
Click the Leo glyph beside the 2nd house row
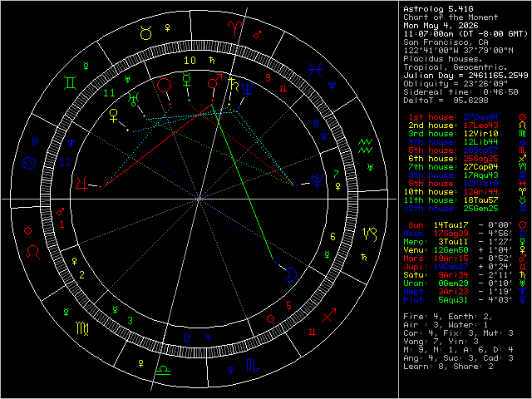(x=523, y=126)
